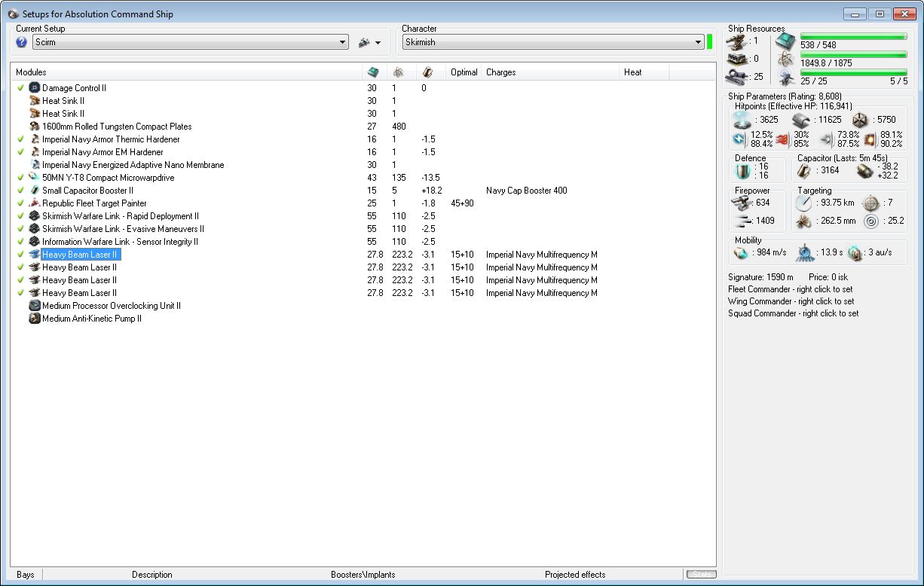The height and width of the screenshot is (586, 924).
Task: Click the Medium Processor Overclocking Unit II icon
Action: tap(34, 306)
